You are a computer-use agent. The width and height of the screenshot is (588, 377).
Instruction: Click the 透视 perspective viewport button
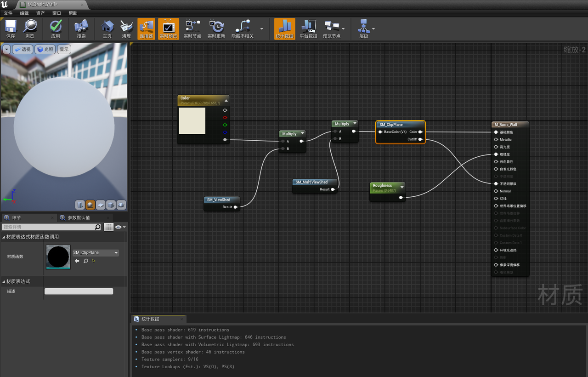(23, 49)
